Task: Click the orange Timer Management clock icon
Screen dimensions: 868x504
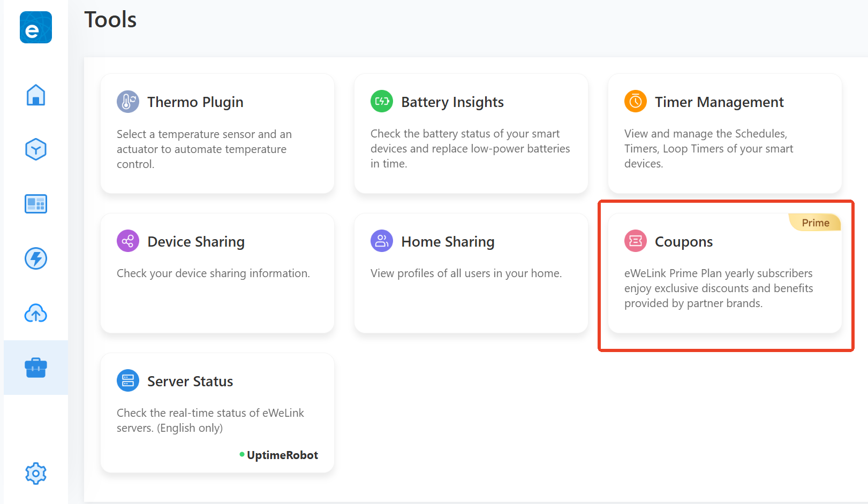Action: 635,102
